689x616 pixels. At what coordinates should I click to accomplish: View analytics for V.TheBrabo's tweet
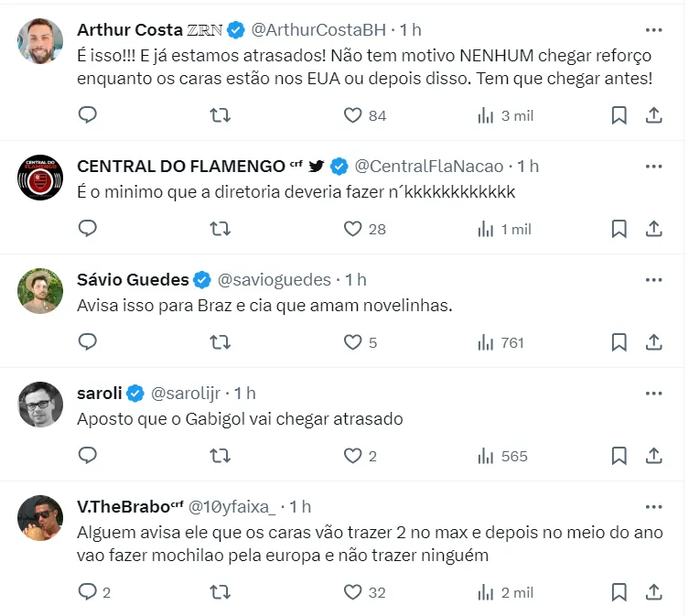486,592
